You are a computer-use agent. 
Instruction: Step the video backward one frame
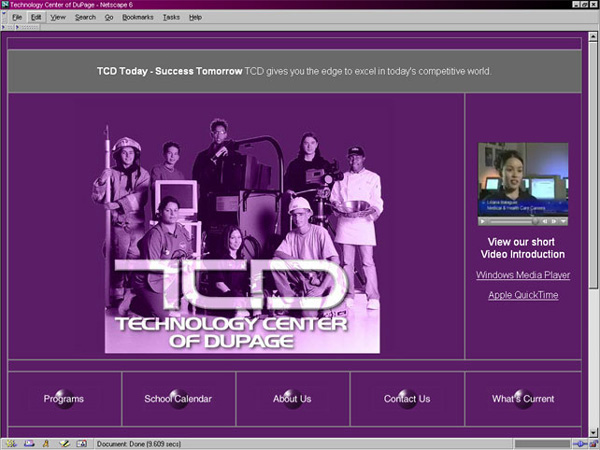[x=545, y=221]
